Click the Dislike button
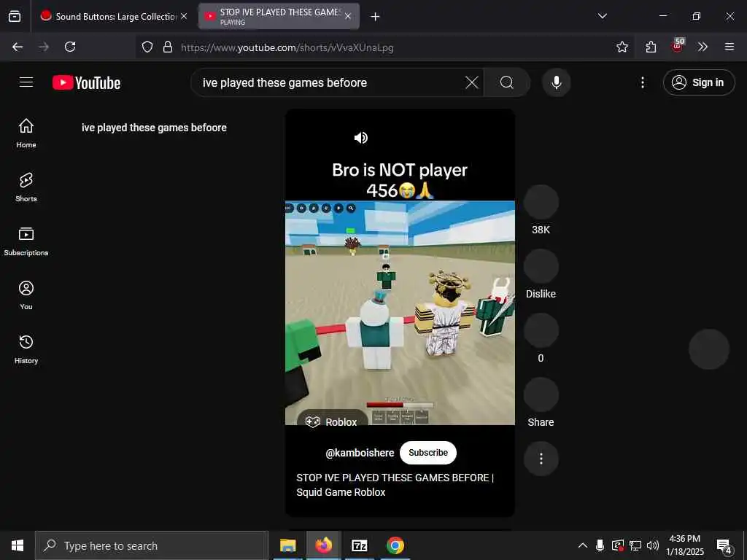The width and height of the screenshot is (747, 560). pyautogui.click(x=541, y=266)
